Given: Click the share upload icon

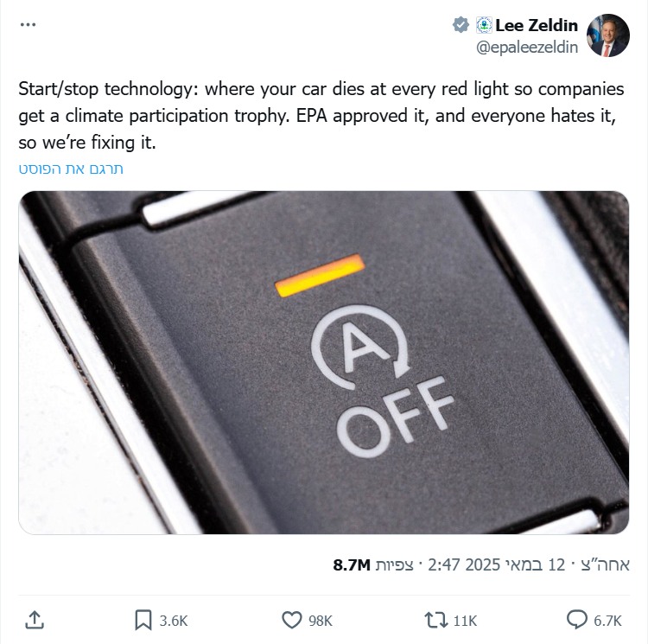Looking at the screenshot, I should pos(35,620).
